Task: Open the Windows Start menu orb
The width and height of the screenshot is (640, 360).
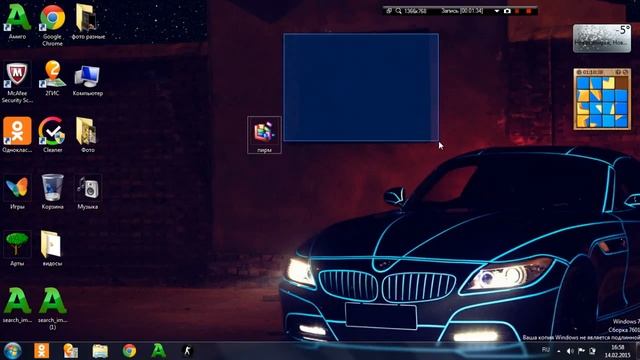Action: pyautogui.click(x=12, y=351)
